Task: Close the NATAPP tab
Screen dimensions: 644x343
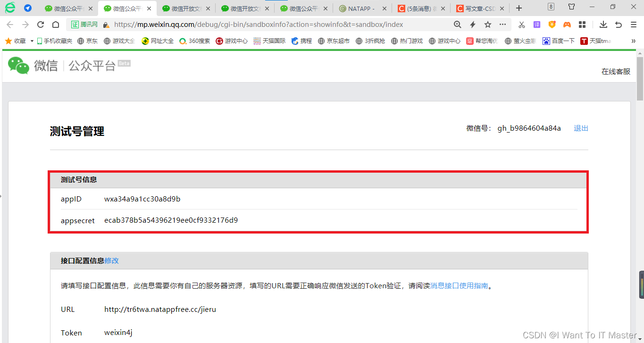Action: pyautogui.click(x=384, y=8)
